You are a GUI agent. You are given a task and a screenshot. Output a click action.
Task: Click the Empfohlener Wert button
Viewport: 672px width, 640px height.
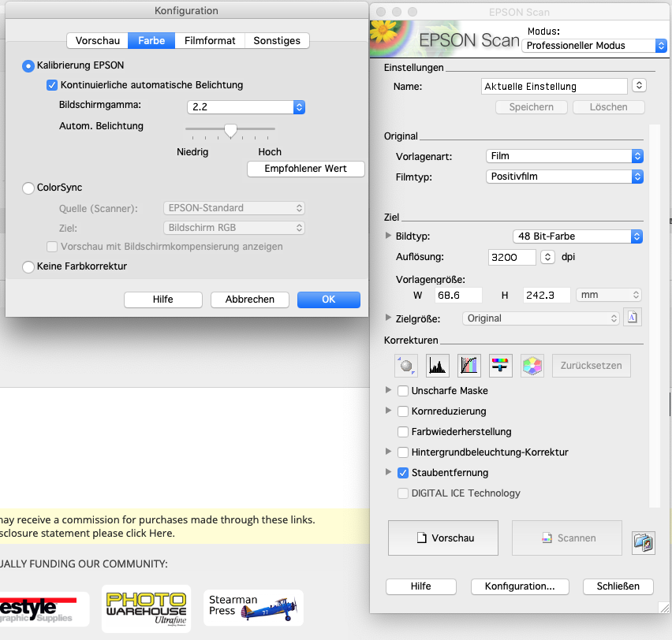click(305, 169)
